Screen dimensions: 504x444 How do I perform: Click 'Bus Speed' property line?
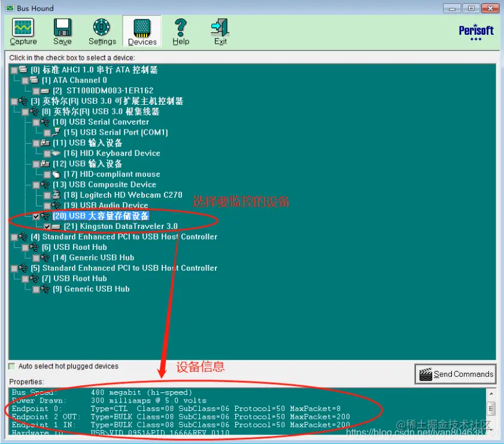click(102, 392)
